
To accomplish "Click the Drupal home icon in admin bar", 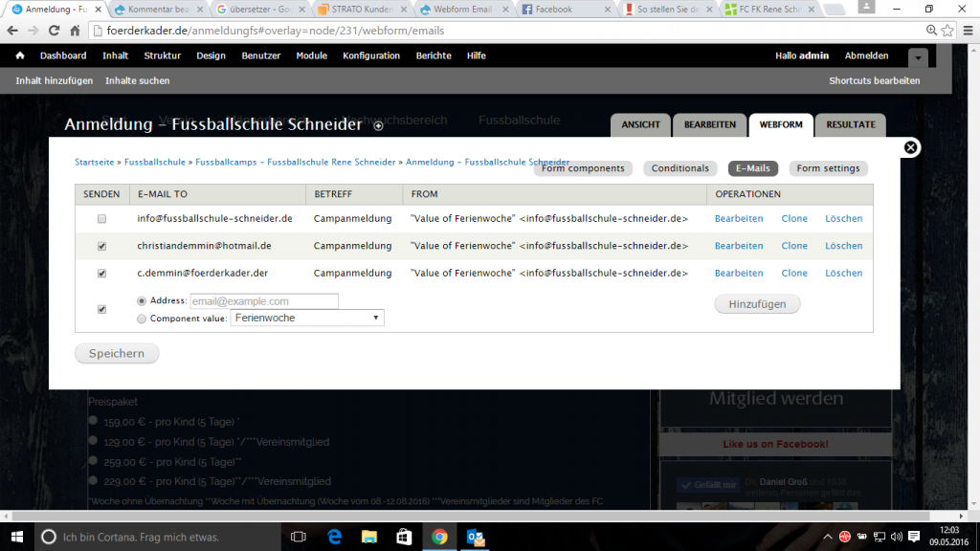I will pyautogui.click(x=20, y=55).
